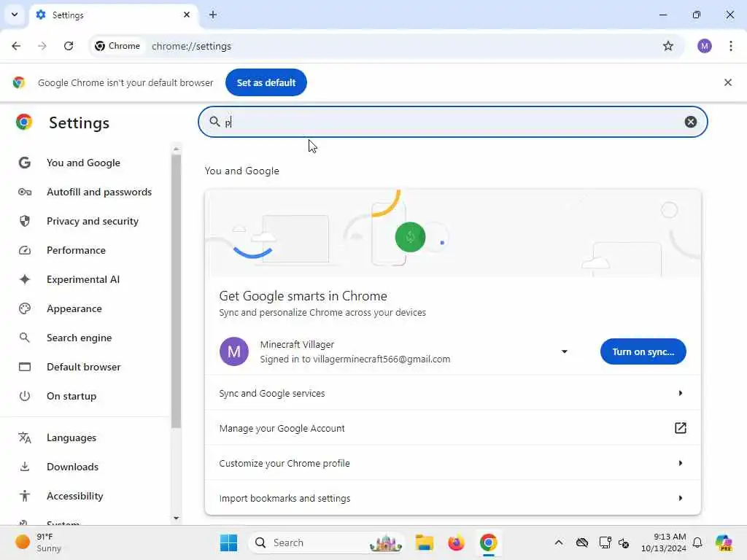Open Manage your Google Account link
Screen dimensions: 747x560
click(452, 428)
